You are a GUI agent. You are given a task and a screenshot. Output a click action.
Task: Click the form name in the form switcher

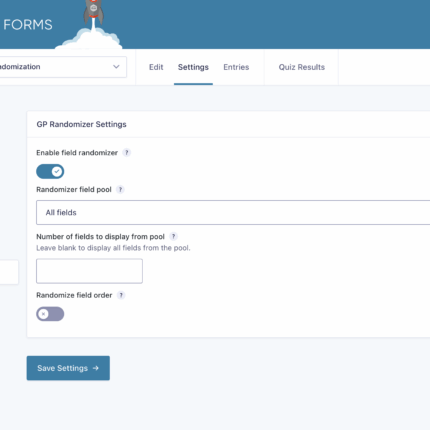(x=20, y=67)
